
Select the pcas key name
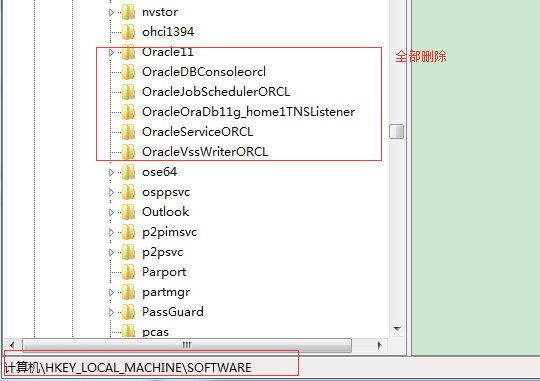155,332
